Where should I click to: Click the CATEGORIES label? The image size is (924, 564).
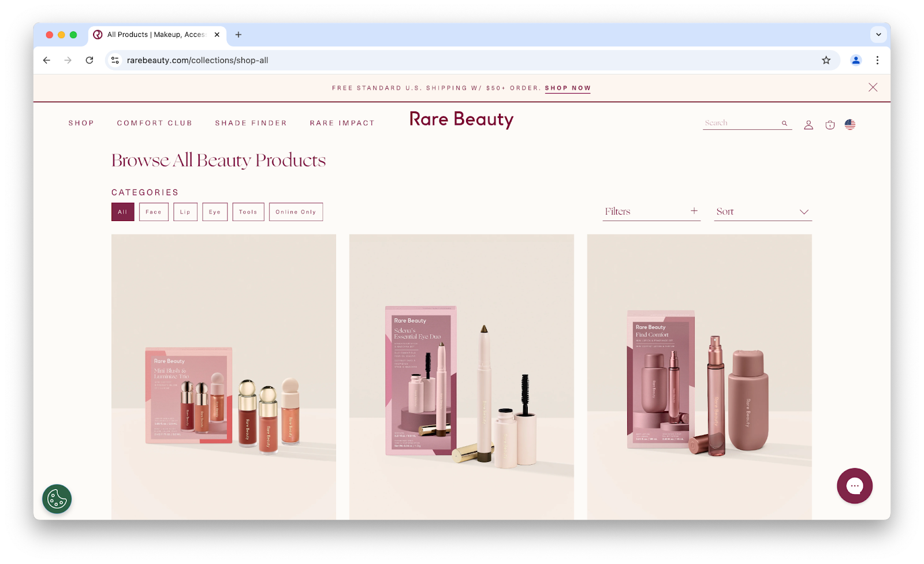145,192
